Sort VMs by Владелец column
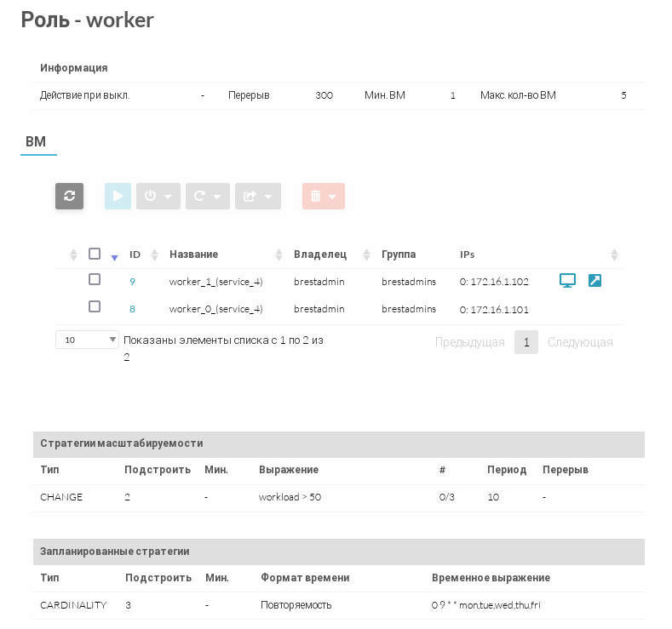This screenshot has height=629, width=672. click(x=366, y=254)
